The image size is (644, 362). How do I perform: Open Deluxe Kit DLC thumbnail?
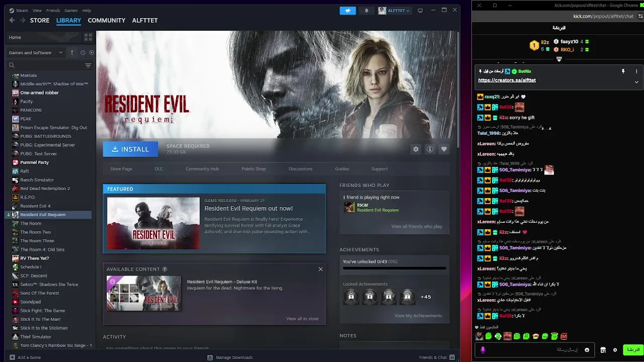pyautogui.click(x=144, y=293)
